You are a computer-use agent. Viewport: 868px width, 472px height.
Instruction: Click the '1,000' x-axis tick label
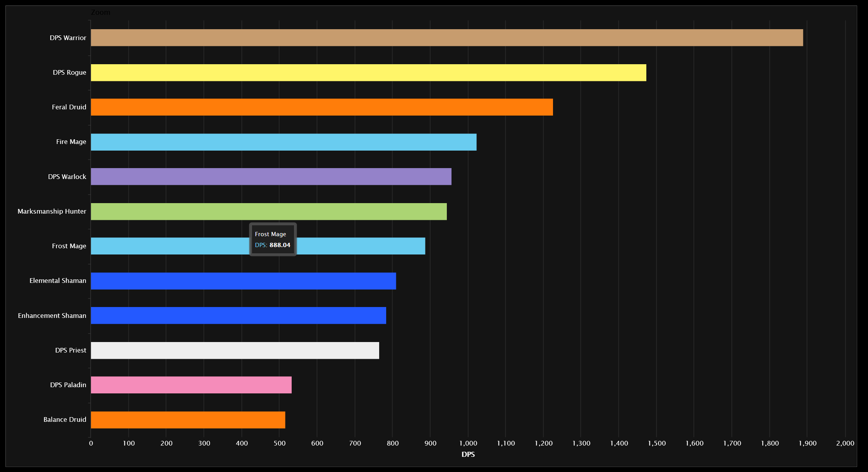coord(468,443)
